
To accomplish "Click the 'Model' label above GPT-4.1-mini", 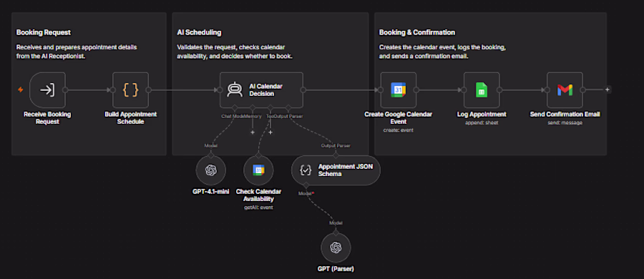I will point(210,145).
